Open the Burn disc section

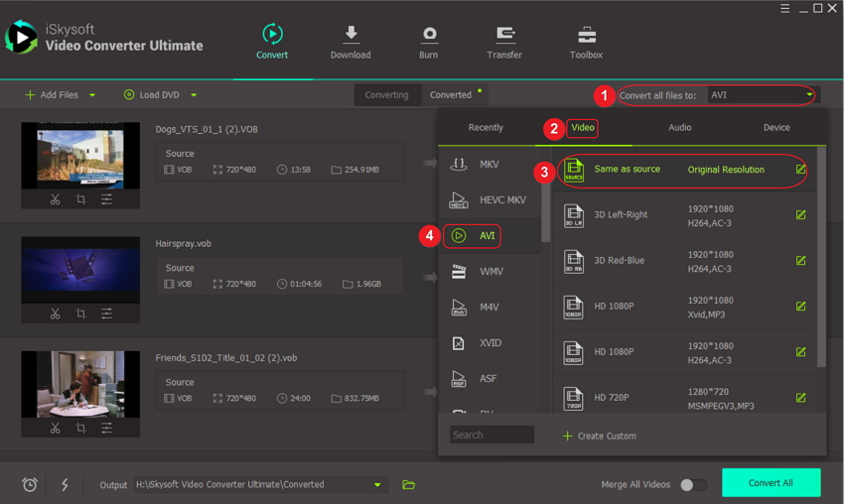click(429, 35)
